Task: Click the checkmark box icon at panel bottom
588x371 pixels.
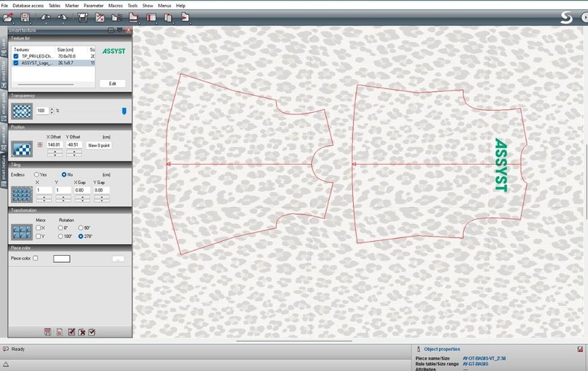Action: click(92, 332)
